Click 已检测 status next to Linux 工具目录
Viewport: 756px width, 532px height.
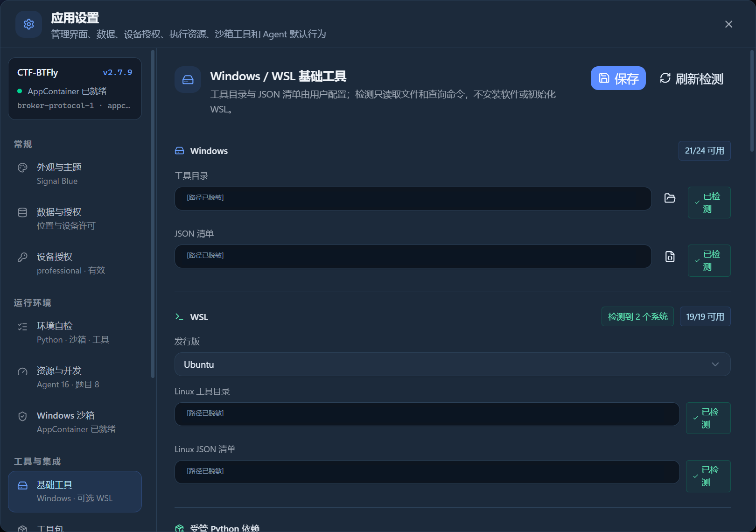click(x=708, y=418)
